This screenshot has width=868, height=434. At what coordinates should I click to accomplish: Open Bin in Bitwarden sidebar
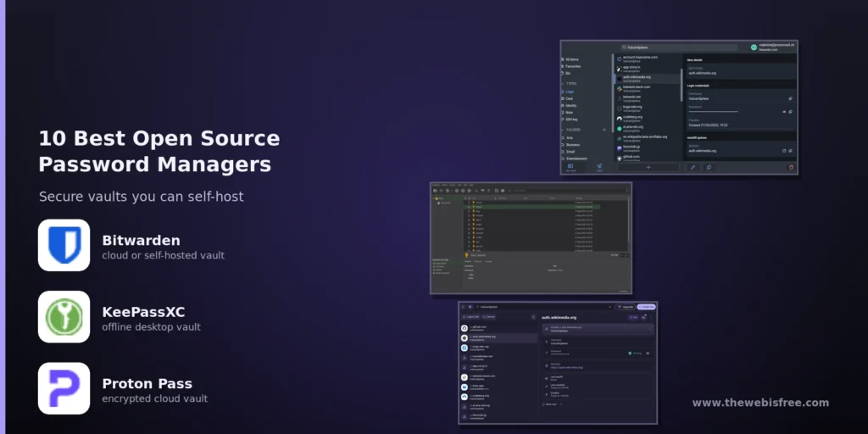pyautogui.click(x=566, y=73)
